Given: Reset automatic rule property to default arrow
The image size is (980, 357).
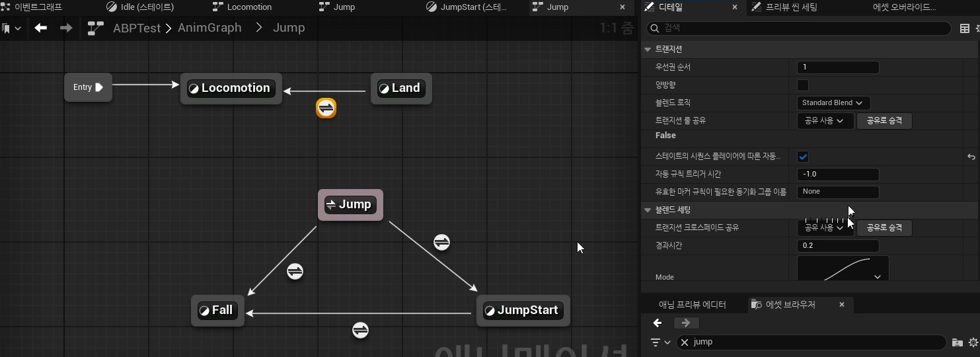Looking at the screenshot, I should click(971, 157).
